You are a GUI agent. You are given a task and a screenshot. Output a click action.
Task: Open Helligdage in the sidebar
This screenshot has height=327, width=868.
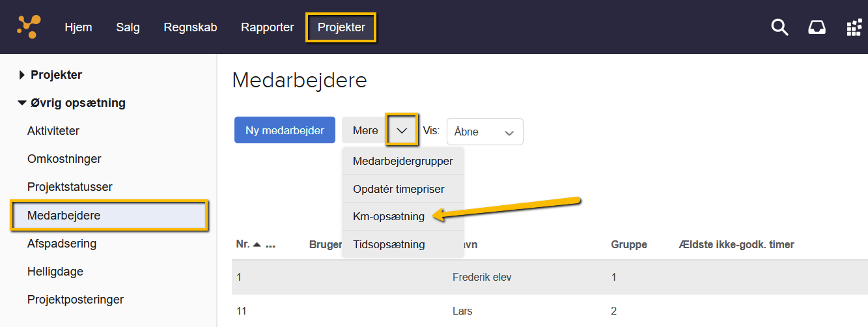coord(55,272)
